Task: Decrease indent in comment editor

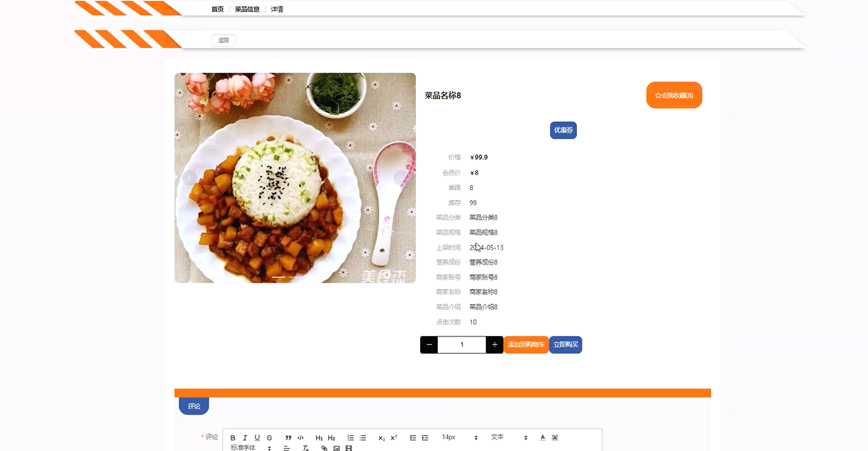Action: 413,438
